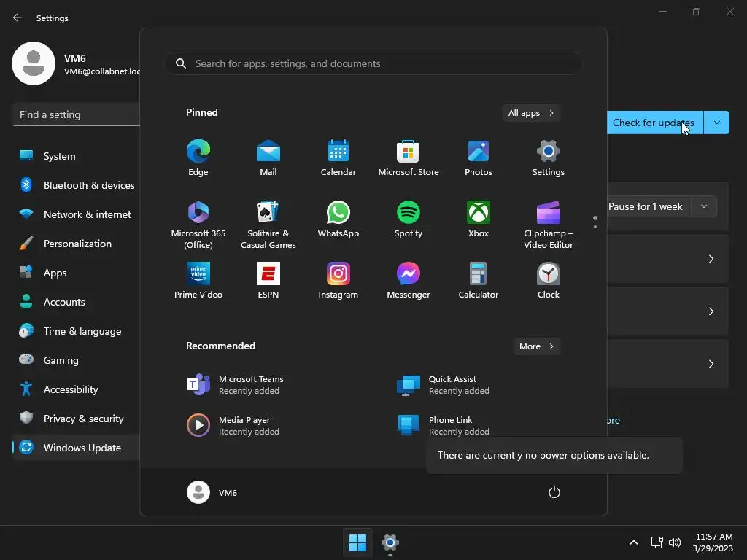Click the Settings icon on the taskbar
This screenshot has height=560, width=747.
pyautogui.click(x=390, y=542)
